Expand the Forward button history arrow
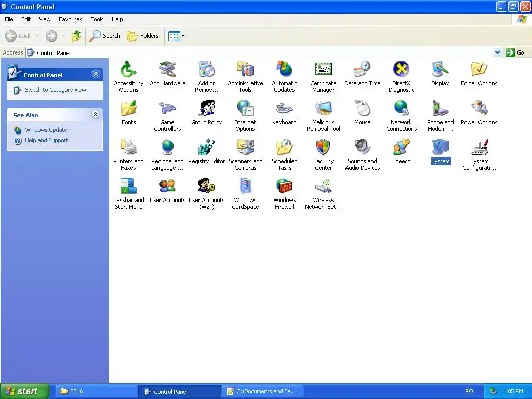The width and height of the screenshot is (532, 399). tap(63, 36)
